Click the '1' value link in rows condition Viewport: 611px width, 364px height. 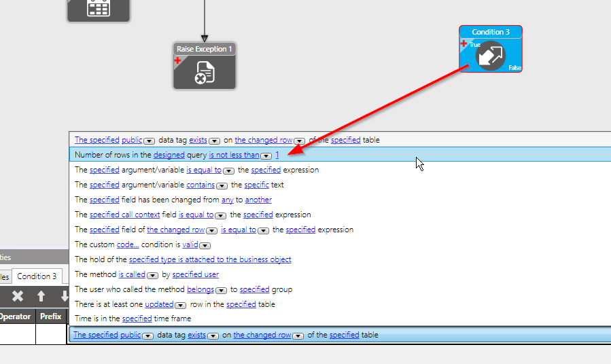(x=277, y=155)
